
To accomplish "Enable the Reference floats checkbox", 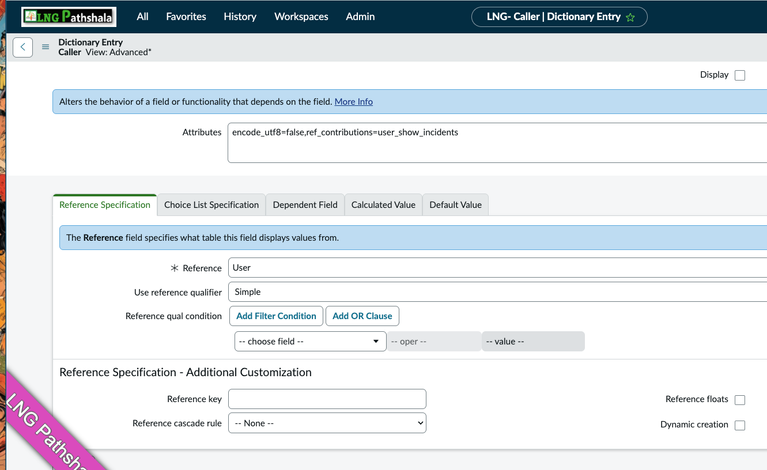I will [740, 400].
